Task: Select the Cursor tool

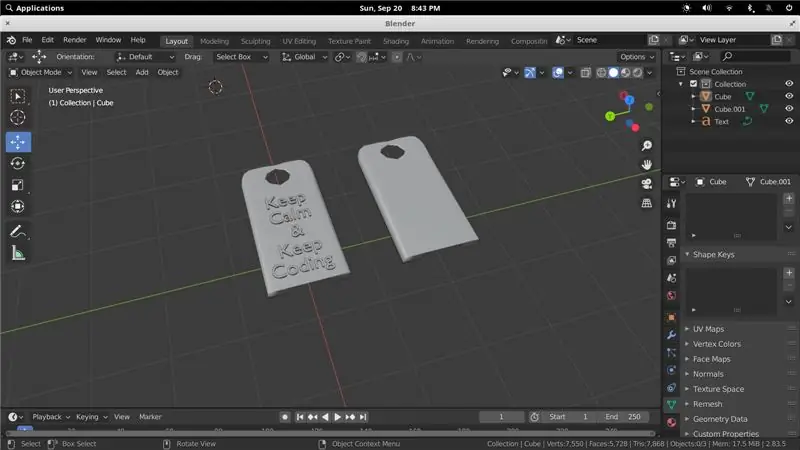Action: click(18, 118)
